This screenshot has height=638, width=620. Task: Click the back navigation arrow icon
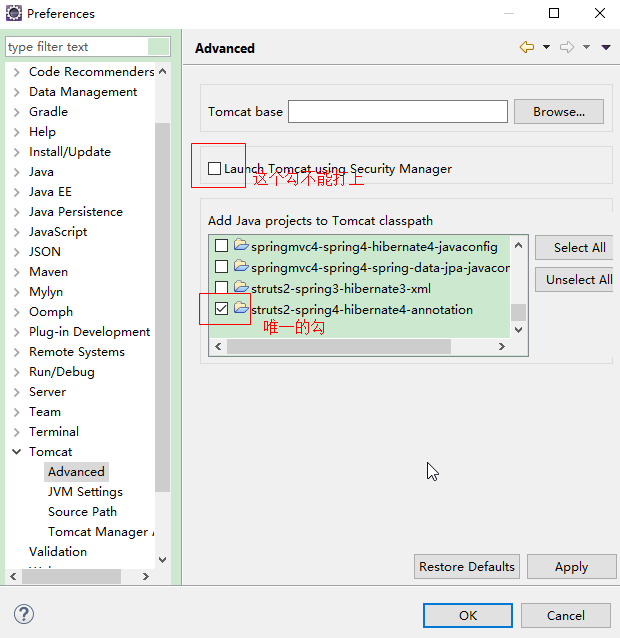pyautogui.click(x=527, y=47)
